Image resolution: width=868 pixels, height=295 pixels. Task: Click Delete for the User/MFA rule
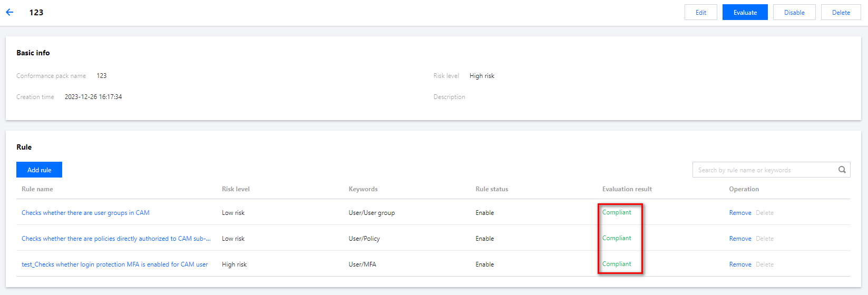coord(764,264)
